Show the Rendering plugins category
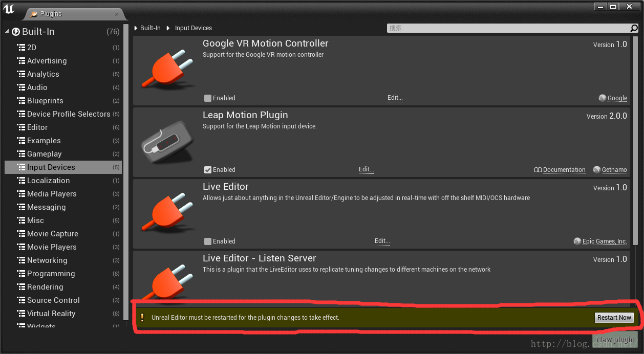Image resolution: width=644 pixels, height=354 pixels. 63,287
